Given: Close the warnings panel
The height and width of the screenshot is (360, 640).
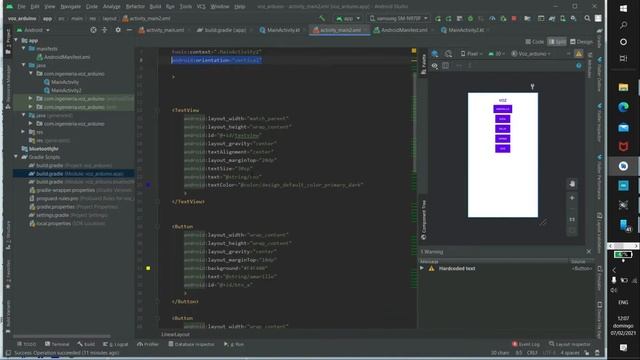Looking at the screenshot, I should [x=589, y=251].
